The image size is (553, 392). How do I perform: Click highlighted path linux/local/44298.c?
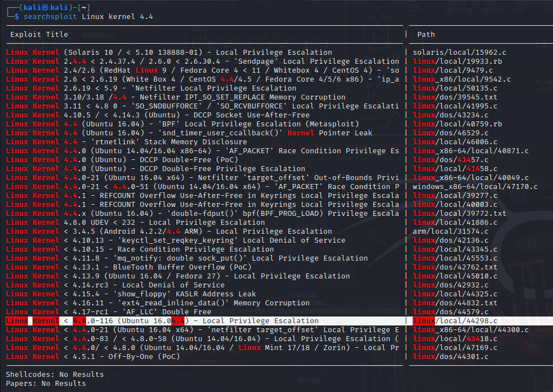point(455,321)
